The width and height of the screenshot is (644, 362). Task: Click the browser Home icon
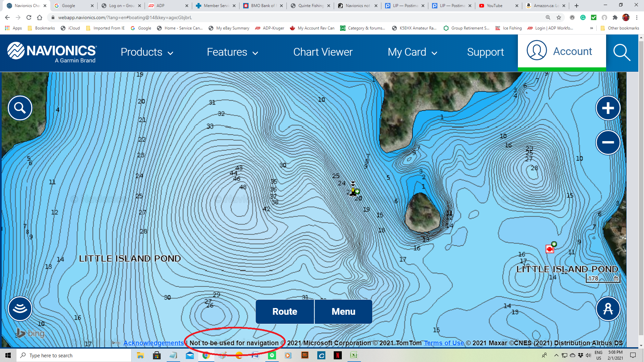click(40, 17)
